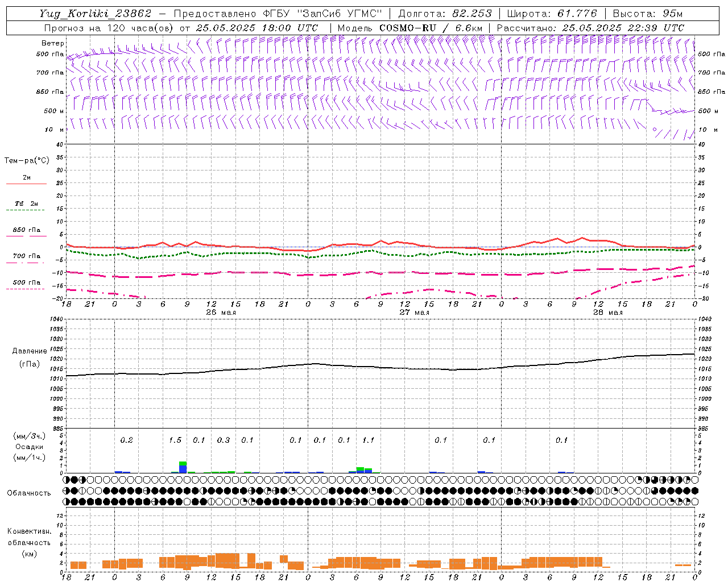Click the (мм/3ч.) precipitation unit label
Image resolution: width=728 pixels, height=582 pixels.
[29, 436]
